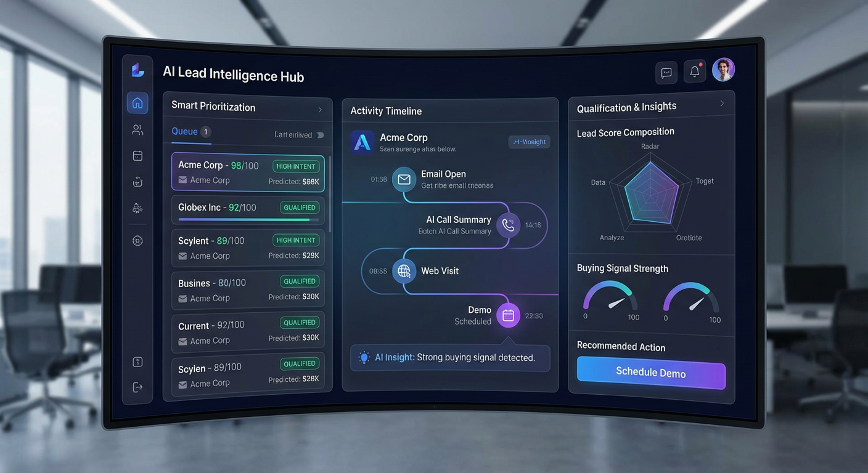Click the settings gear icon in sidebar
This screenshot has height=473, width=868.
(137, 241)
